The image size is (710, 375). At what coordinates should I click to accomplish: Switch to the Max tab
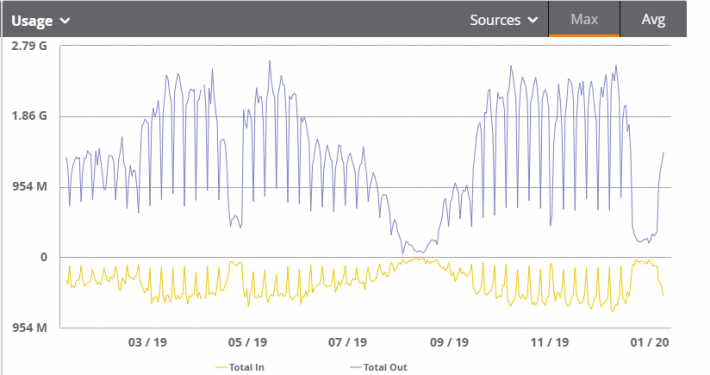584,19
